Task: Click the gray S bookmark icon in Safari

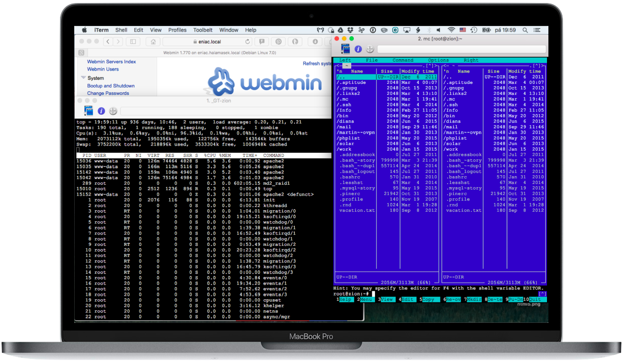Action: click(x=81, y=53)
